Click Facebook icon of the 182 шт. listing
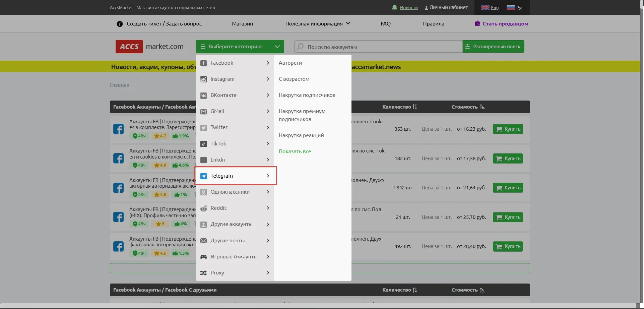644x309 pixels. click(x=118, y=158)
